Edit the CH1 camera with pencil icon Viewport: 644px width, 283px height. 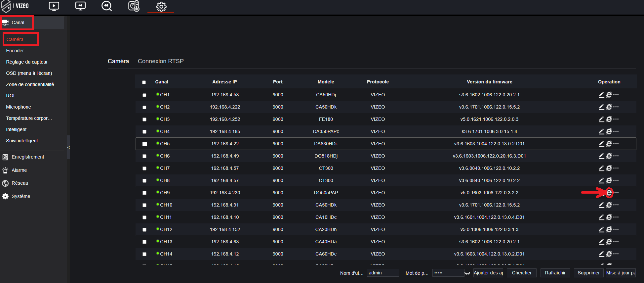click(x=601, y=95)
